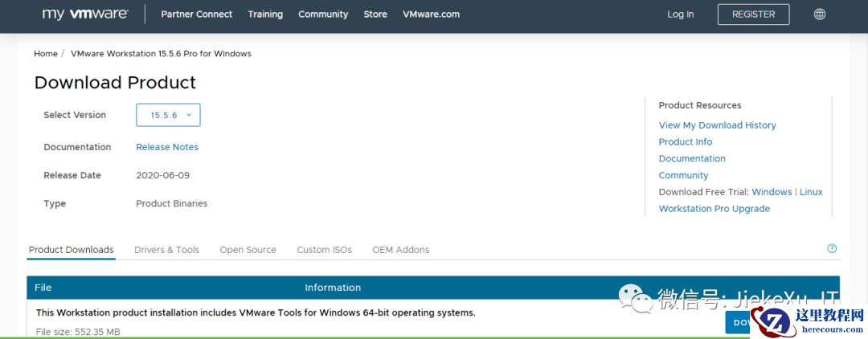Screen dimensions: 868x339
Task: Click the help question mark icon
Action: (x=832, y=248)
